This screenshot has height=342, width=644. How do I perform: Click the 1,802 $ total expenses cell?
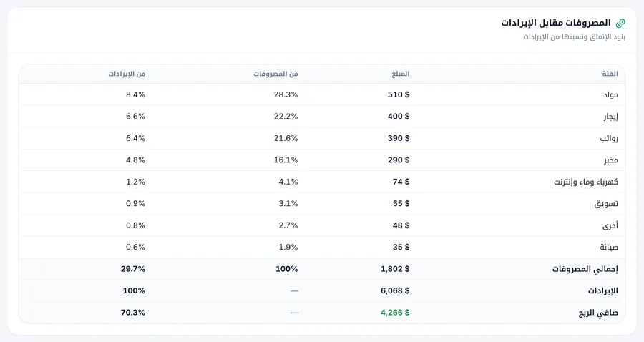point(395,269)
